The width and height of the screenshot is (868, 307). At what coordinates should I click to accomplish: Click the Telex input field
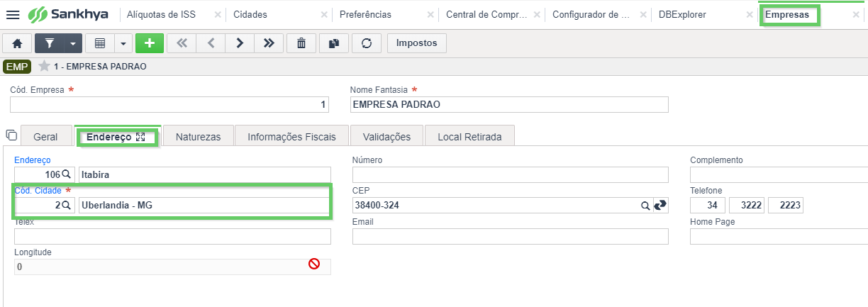[x=172, y=236]
